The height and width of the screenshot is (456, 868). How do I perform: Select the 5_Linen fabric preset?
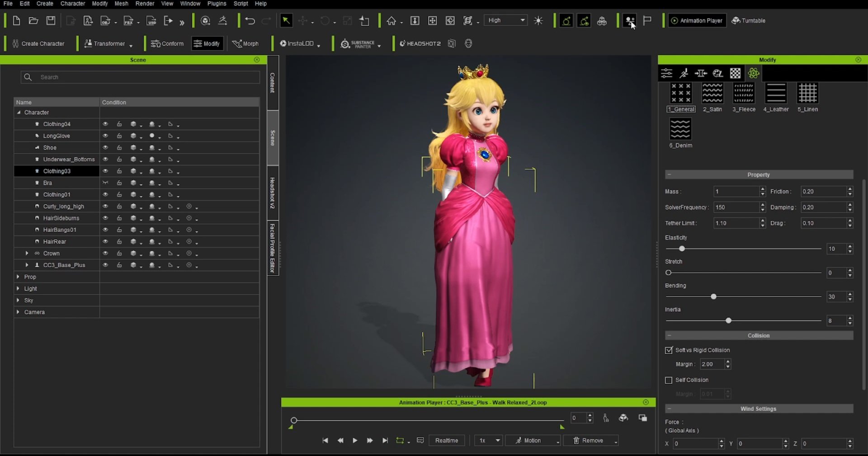click(x=807, y=97)
